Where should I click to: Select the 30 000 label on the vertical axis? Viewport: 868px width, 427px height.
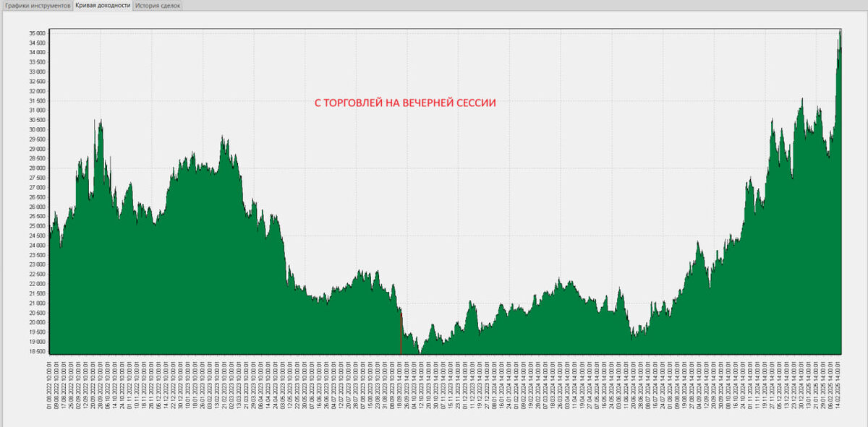point(37,129)
